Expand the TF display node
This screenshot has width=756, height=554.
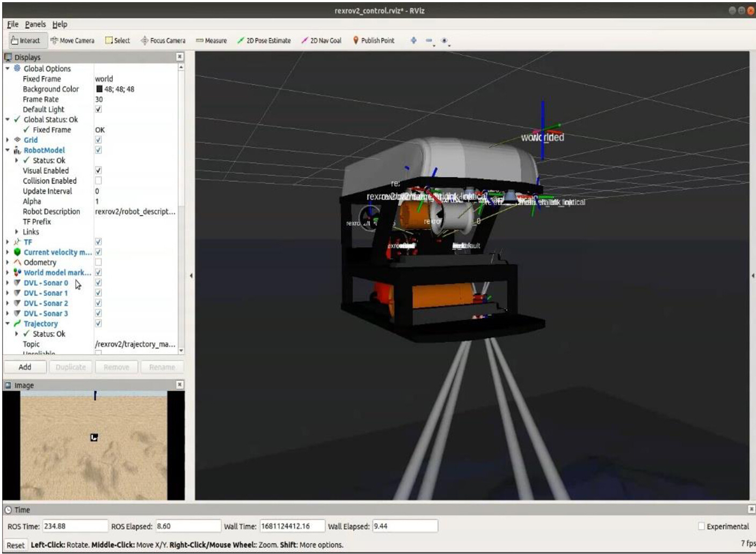click(8, 242)
